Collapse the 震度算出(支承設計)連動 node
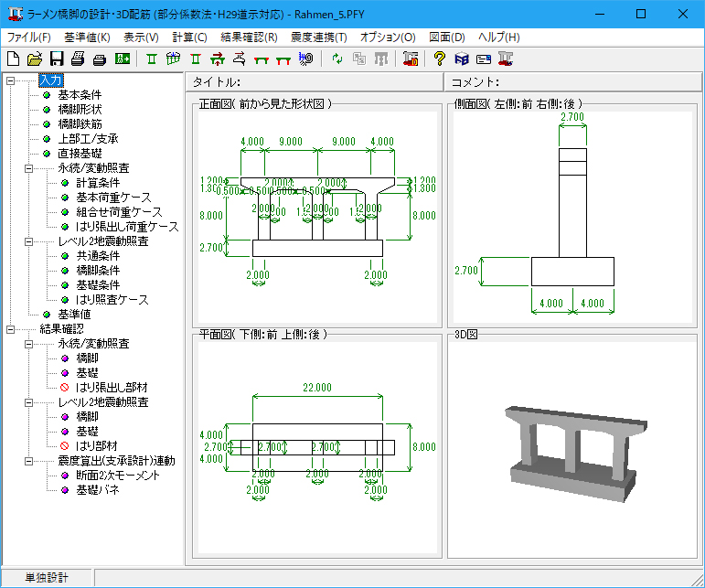Viewport: 705px width, 588px height. pyautogui.click(x=30, y=461)
